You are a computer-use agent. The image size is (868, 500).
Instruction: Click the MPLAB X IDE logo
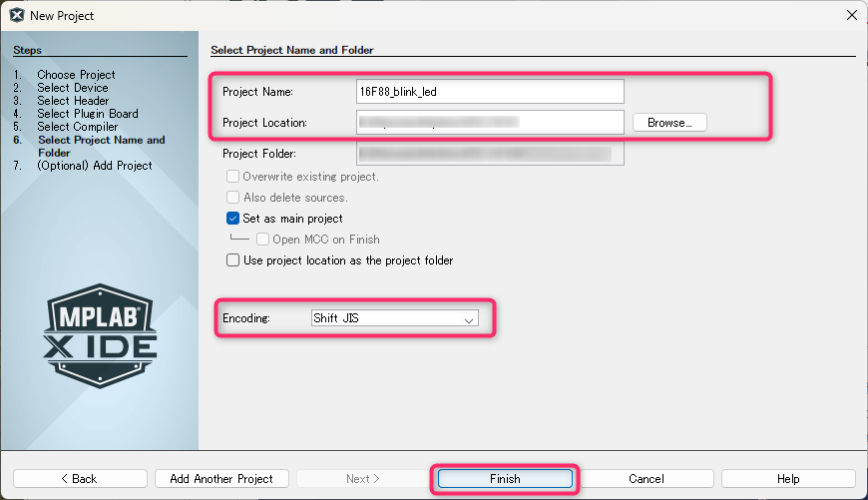[x=100, y=335]
